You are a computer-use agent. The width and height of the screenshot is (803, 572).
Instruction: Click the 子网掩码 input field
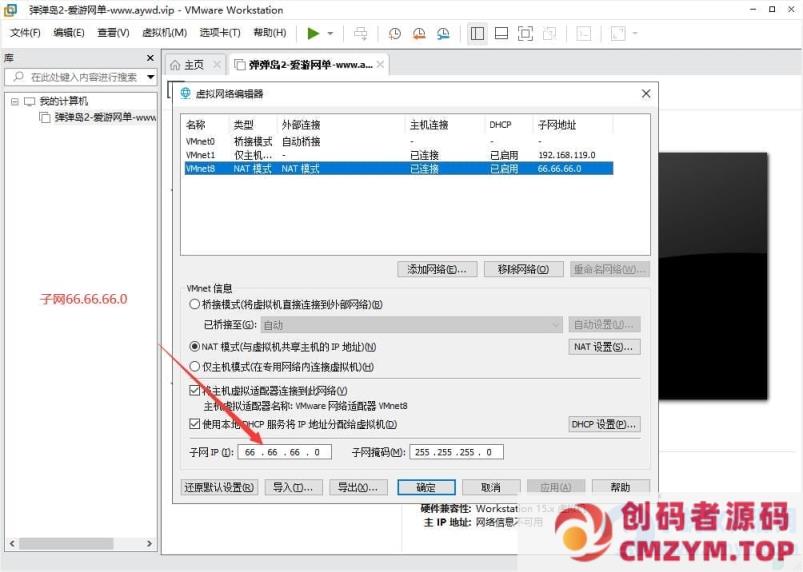456,452
